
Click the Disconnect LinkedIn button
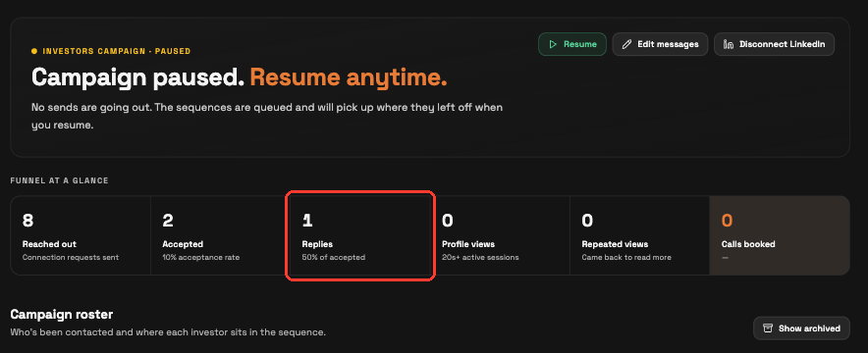click(x=774, y=44)
